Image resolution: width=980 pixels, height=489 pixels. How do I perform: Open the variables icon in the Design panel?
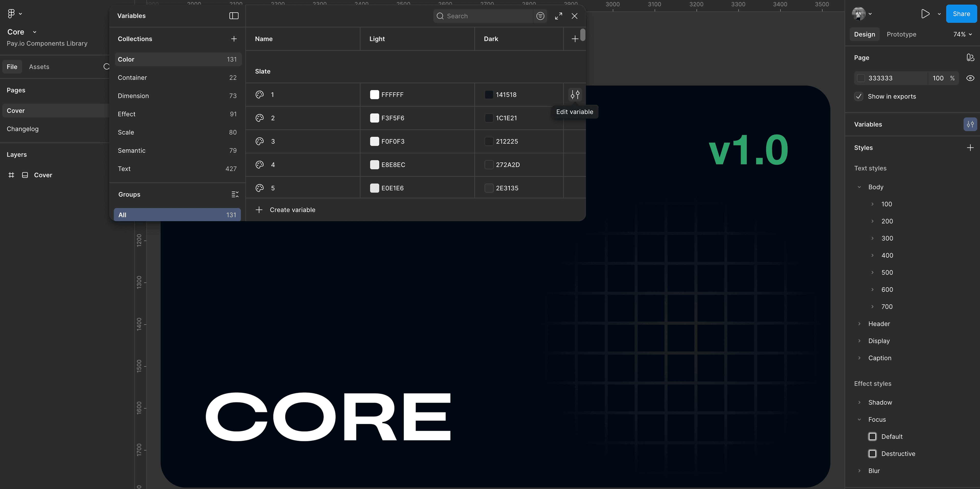970,124
